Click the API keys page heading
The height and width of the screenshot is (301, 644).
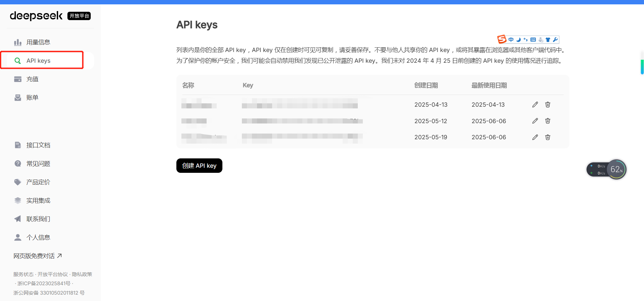[197, 25]
